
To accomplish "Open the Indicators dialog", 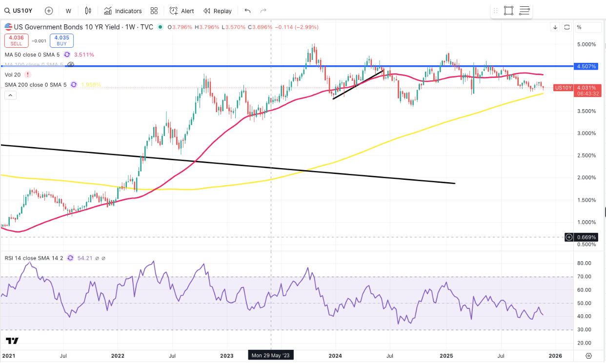I will coord(123,11).
